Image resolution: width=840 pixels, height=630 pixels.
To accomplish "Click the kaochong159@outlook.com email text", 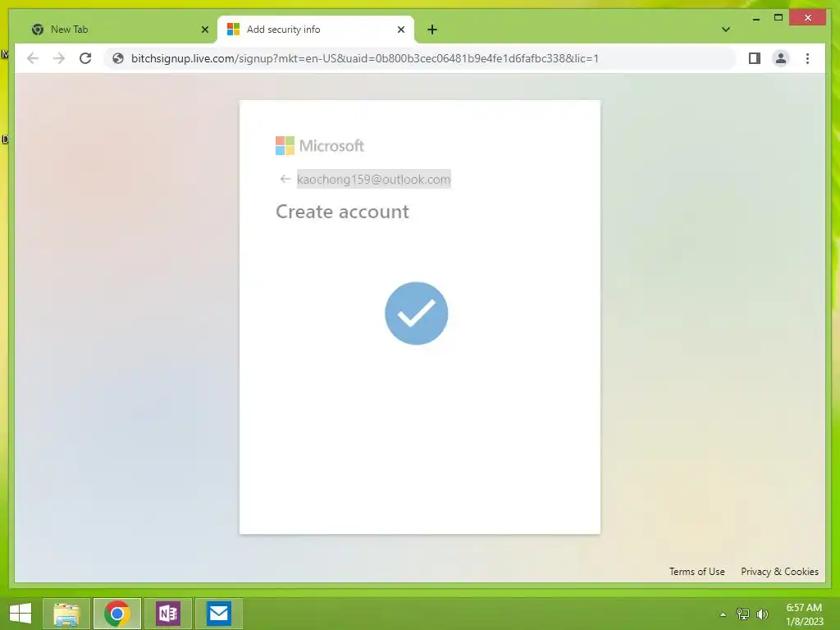I will [374, 179].
